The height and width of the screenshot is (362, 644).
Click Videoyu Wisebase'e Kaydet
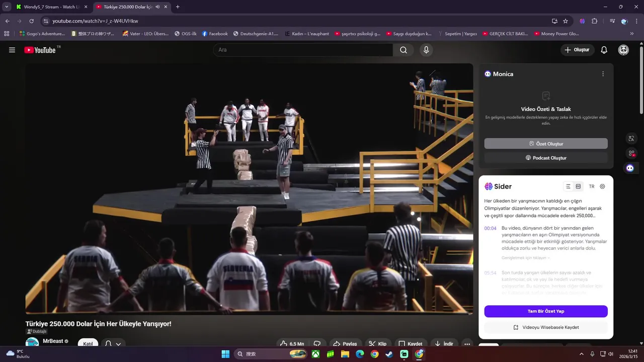point(546,327)
